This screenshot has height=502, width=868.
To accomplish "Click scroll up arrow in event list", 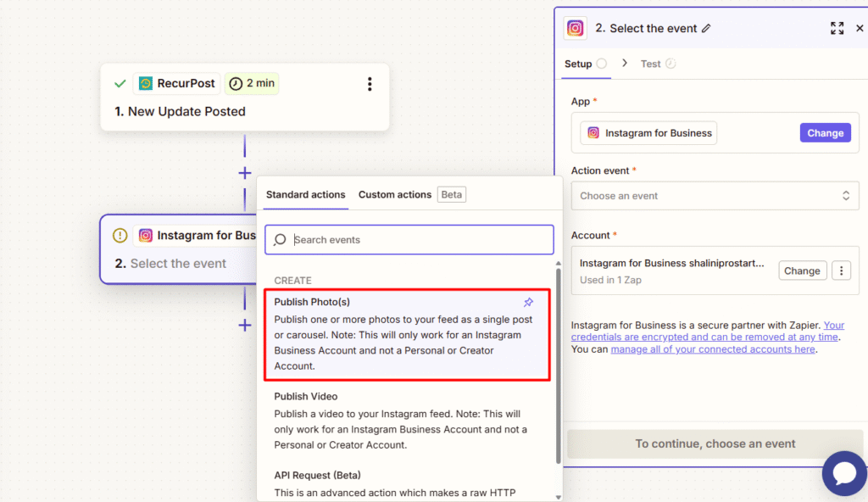I will [x=558, y=264].
